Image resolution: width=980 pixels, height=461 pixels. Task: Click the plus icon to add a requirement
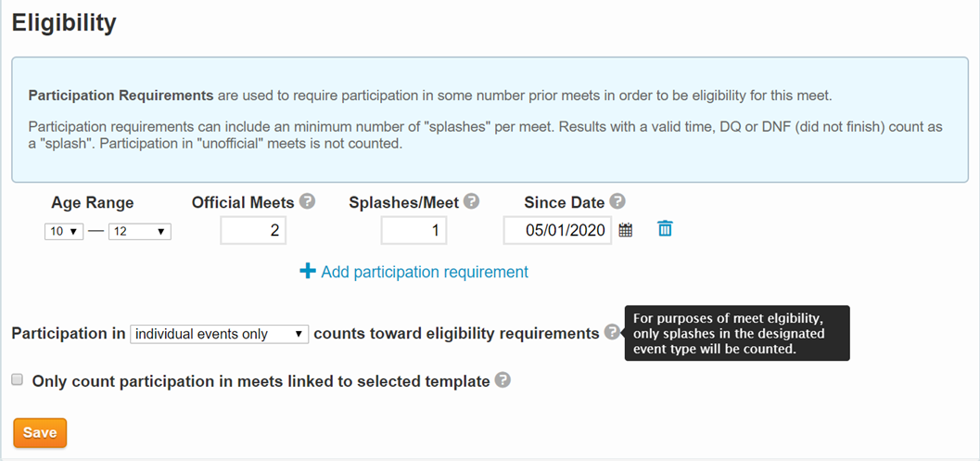308,271
